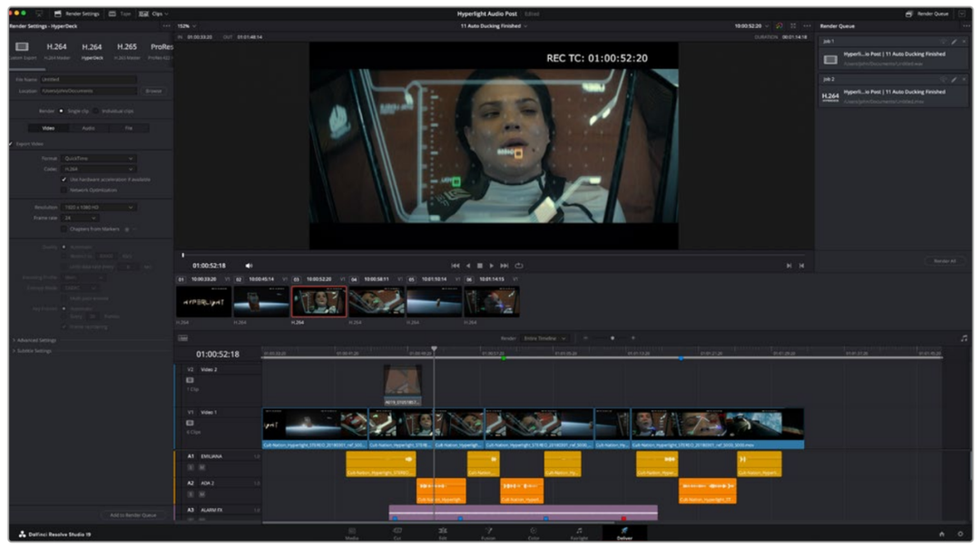Click the viewer scrubber bar
Screen dimensions: 980x547
tap(494, 254)
